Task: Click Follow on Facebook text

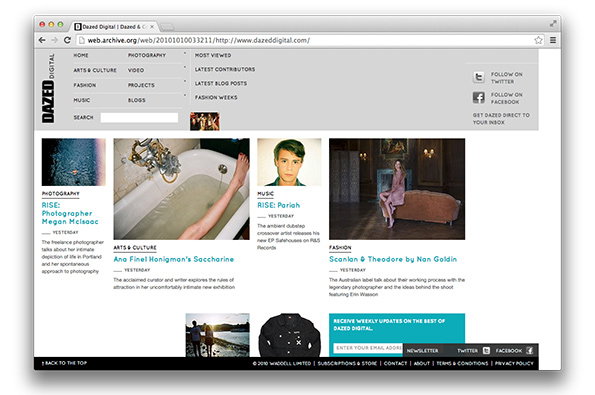Action: coord(507,98)
